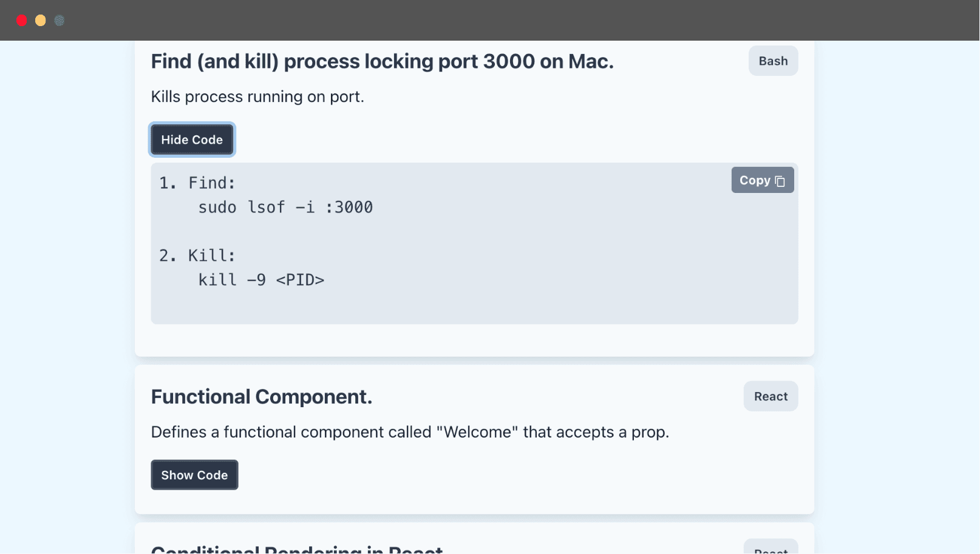This screenshot has height=554, width=980.
Task: Close the window with the red button
Action: 22,21
